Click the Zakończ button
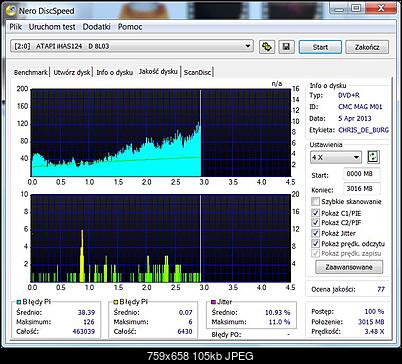402x364 pixels. coord(367,47)
